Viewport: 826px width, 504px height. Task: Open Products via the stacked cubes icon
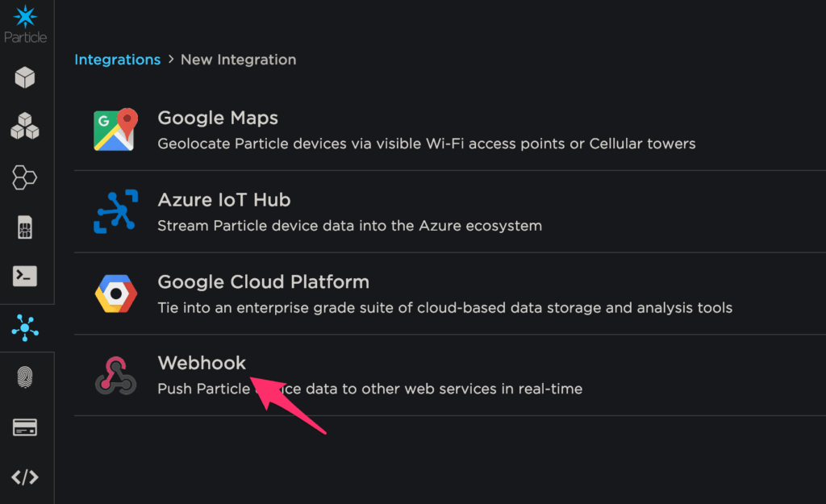pos(25,127)
